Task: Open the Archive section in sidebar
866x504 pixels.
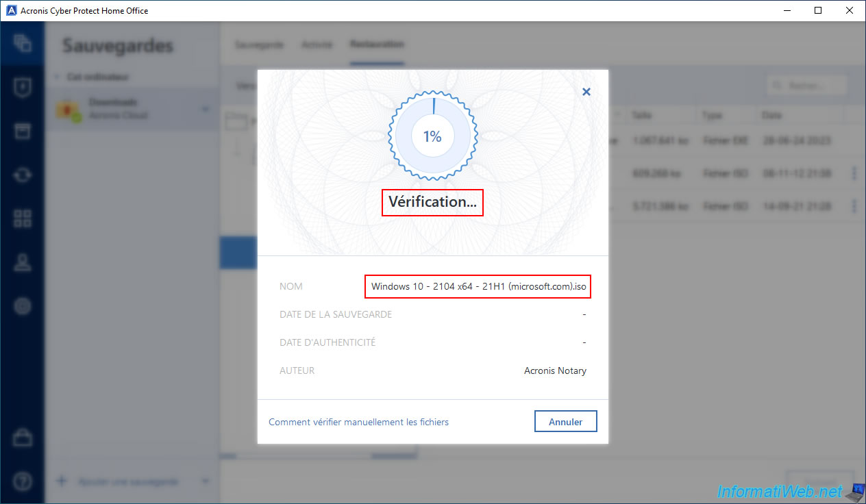Action: pyautogui.click(x=23, y=131)
